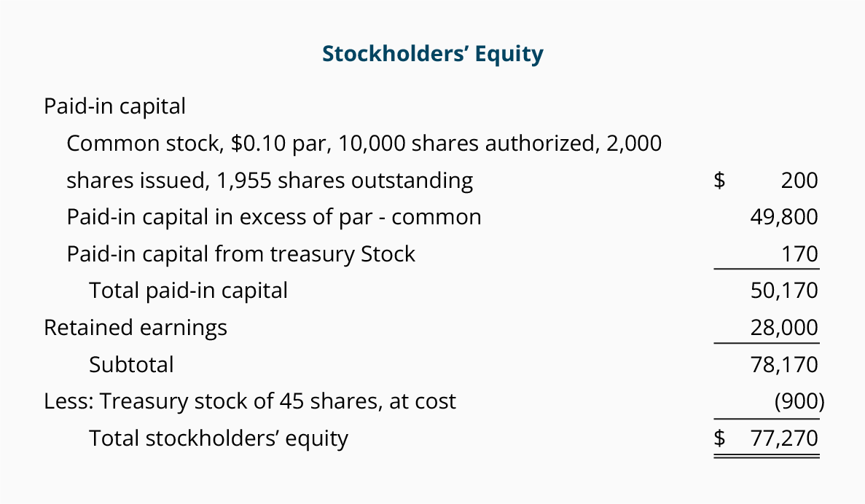Viewport: 865px width, 504px height.
Task: Click Paid-in capital from treasury Stock label
Action: click(x=241, y=254)
